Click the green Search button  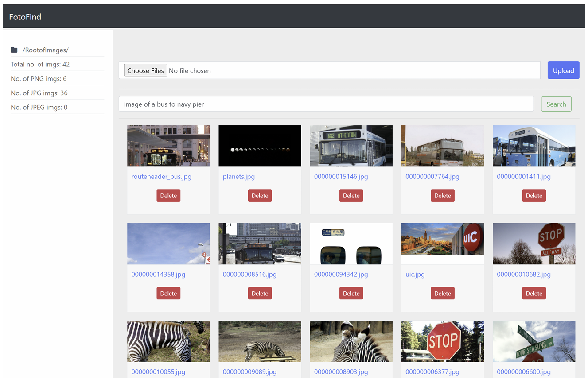[556, 104]
